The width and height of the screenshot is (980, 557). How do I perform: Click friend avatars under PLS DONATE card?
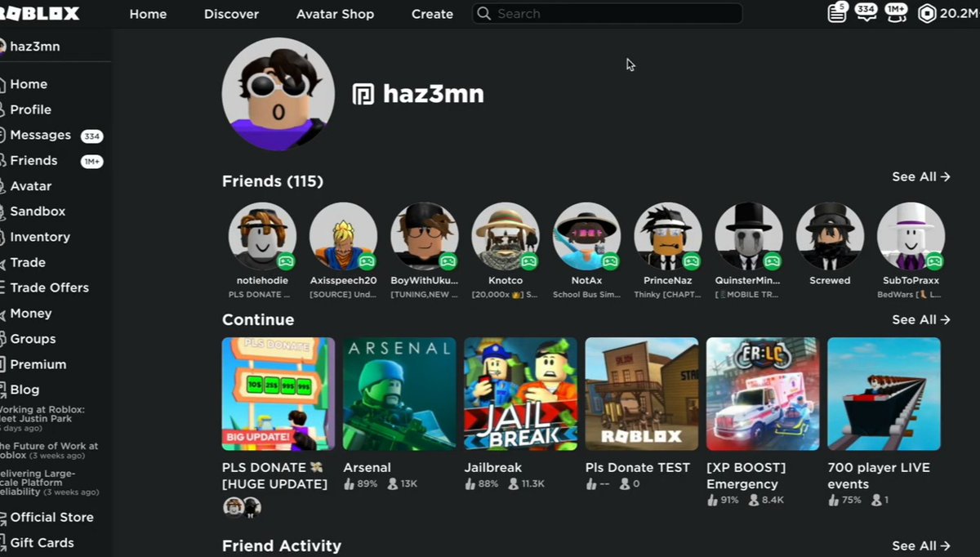242,507
